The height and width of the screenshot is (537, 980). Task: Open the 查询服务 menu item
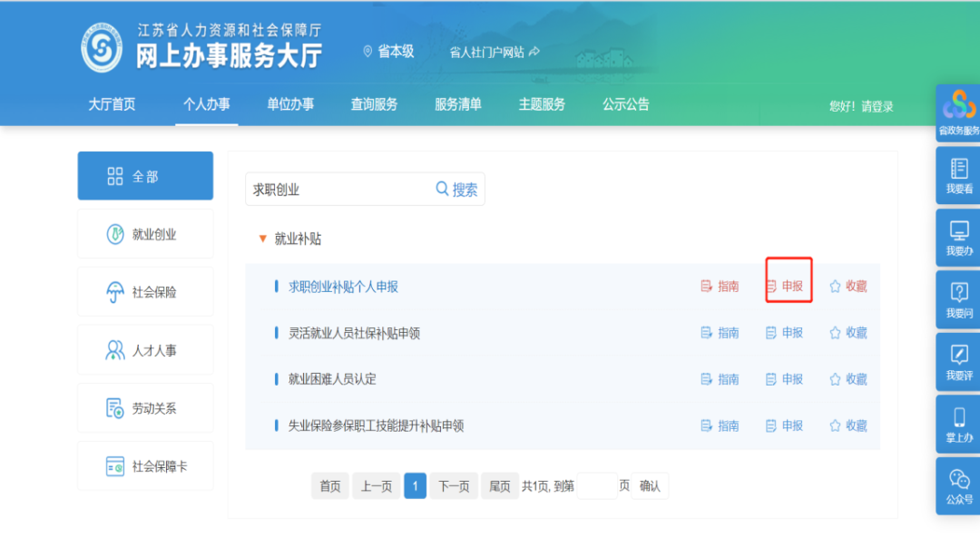tap(373, 104)
